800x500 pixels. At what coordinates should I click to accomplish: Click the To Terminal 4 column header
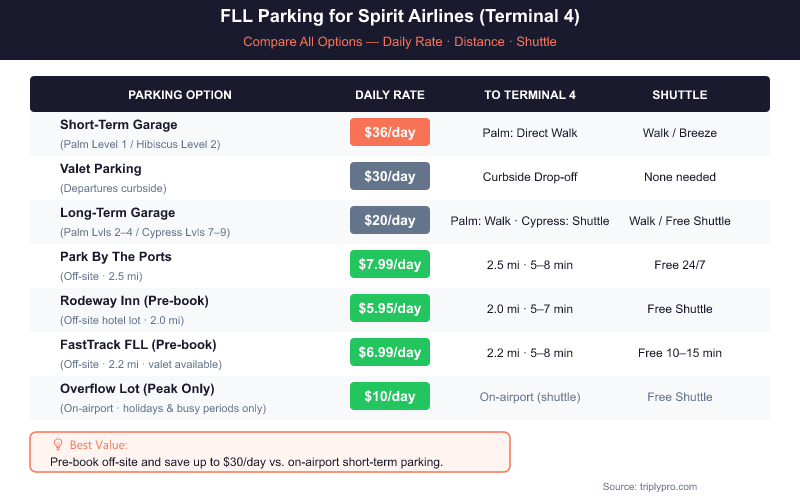pos(530,95)
